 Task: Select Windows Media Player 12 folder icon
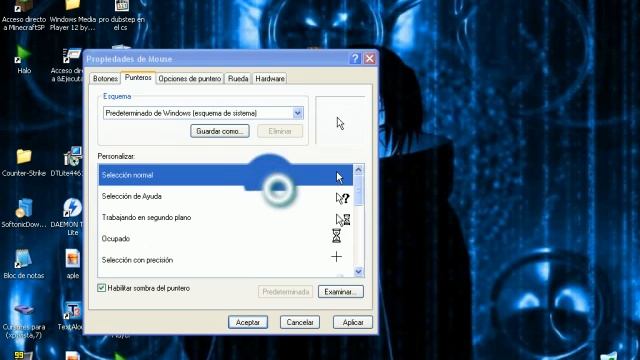(73, 16)
